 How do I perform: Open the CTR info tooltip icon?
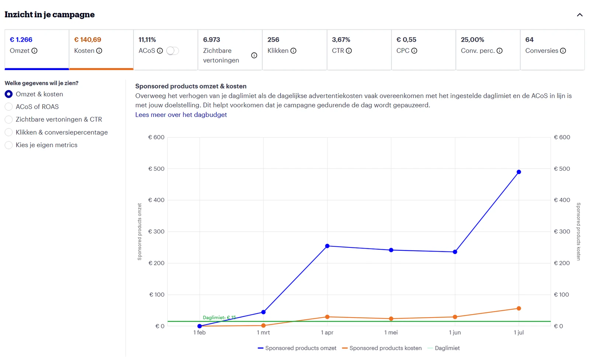[x=349, y=51]
